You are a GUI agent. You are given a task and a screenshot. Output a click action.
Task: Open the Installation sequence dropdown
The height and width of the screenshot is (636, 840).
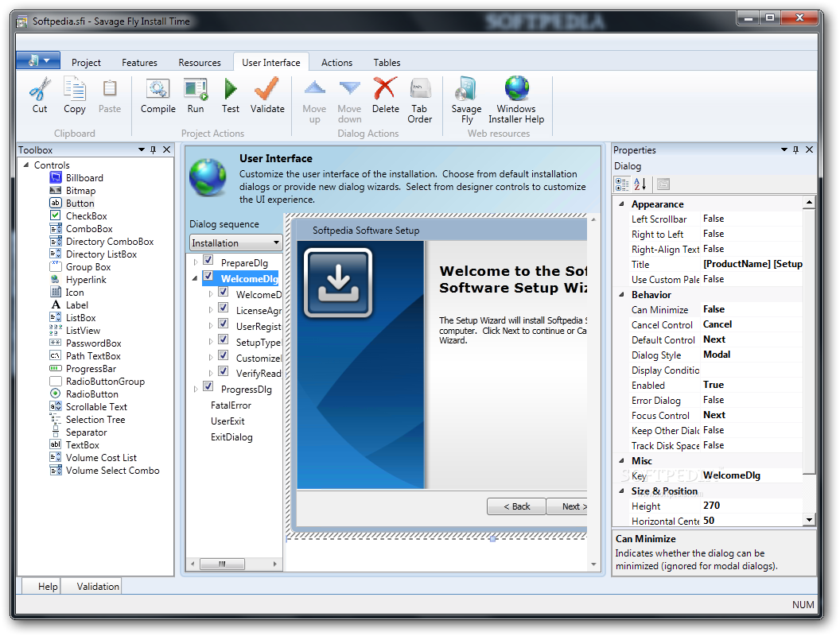point(236,242)
